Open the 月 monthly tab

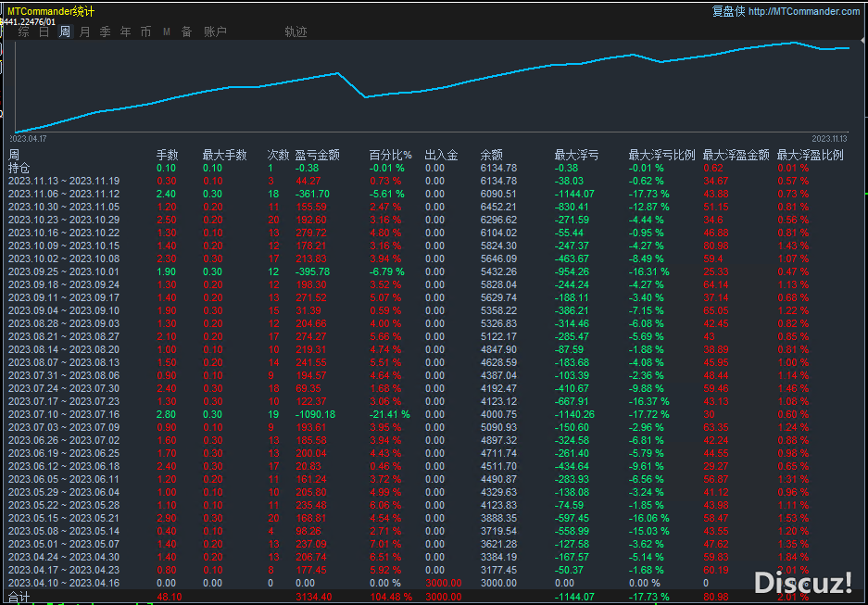pos(84,32)
